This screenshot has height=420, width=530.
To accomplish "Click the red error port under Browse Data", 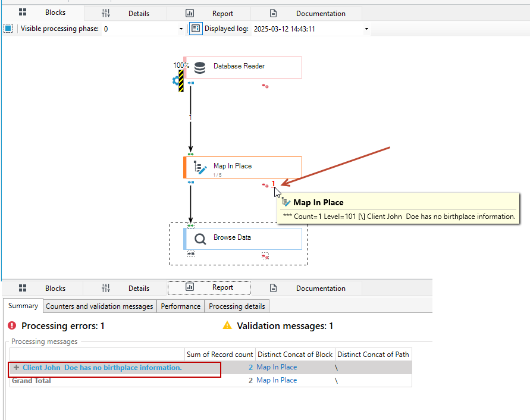I will click(x=265, y=256).
